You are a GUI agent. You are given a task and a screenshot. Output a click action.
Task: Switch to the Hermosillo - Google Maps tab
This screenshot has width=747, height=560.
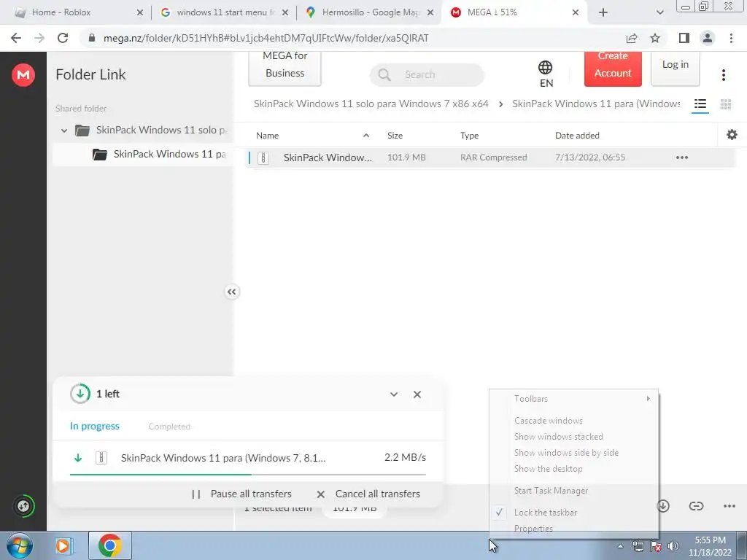[x=371, y=12]
